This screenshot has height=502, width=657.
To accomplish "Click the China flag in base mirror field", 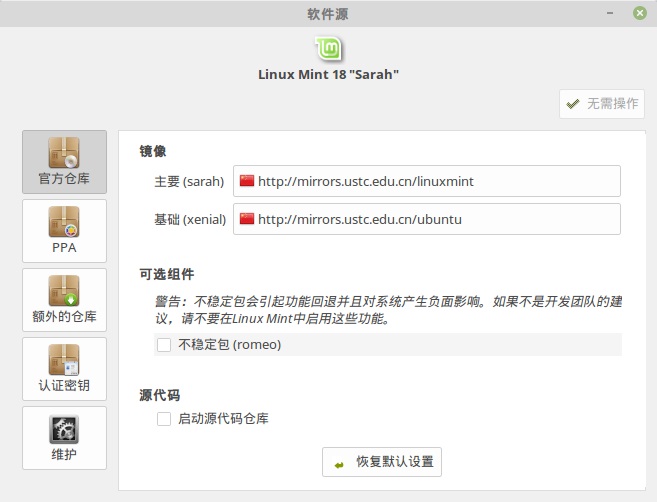I will 247,219.
